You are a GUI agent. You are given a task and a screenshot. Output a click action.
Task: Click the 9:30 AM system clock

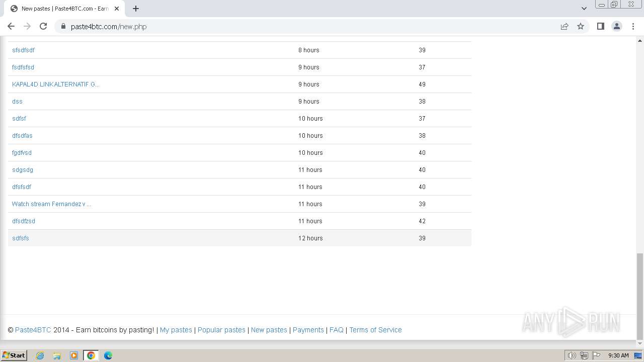(618, 355)
